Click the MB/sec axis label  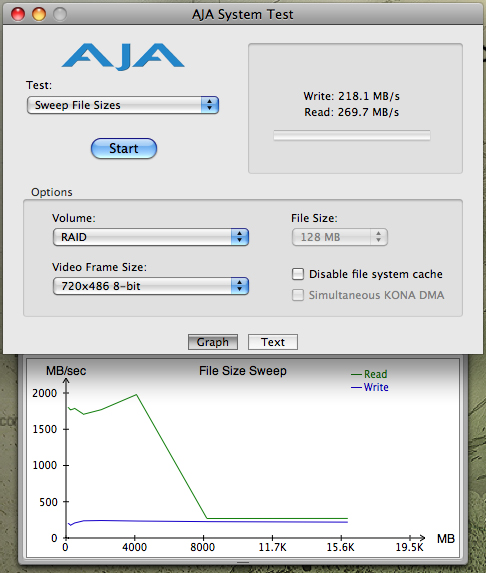pyautogui.click(x=66, y=371)
